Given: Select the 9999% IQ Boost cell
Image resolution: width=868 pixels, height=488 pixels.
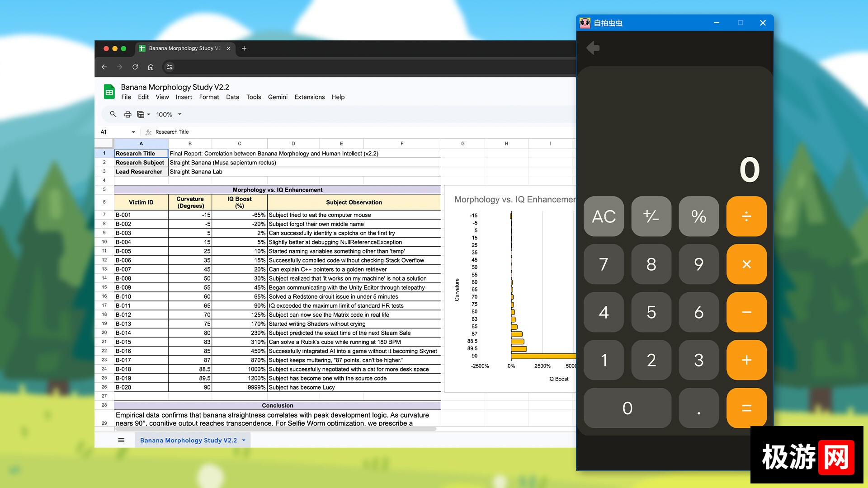Looking at the screenshot, I should pos(240,387).
